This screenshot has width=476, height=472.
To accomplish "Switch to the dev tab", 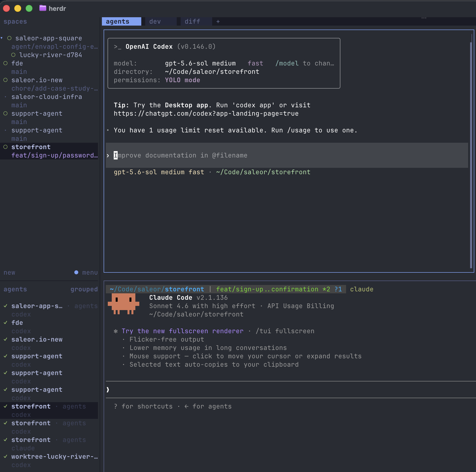I will pos(161,21).
